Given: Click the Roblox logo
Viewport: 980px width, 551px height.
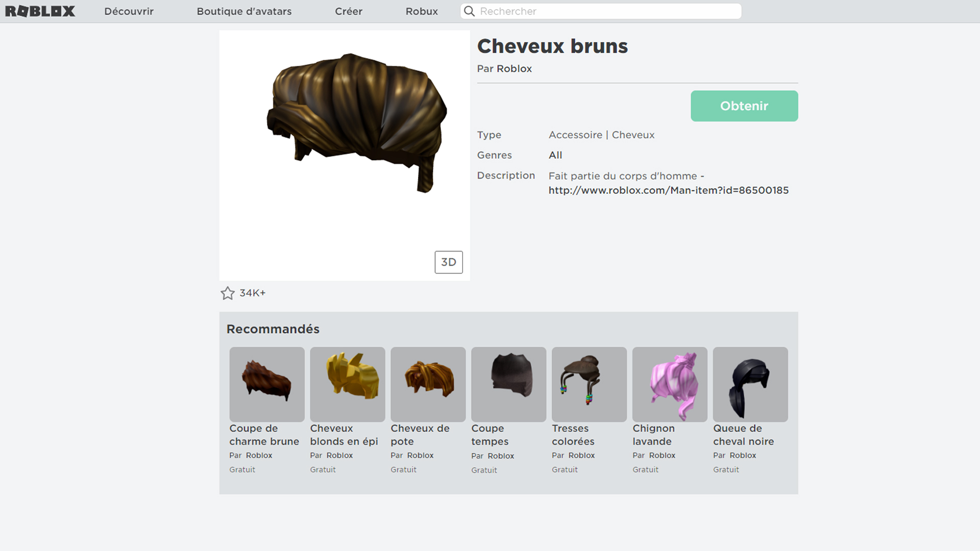Looking at the screenshot, I should tap(40, 11).
